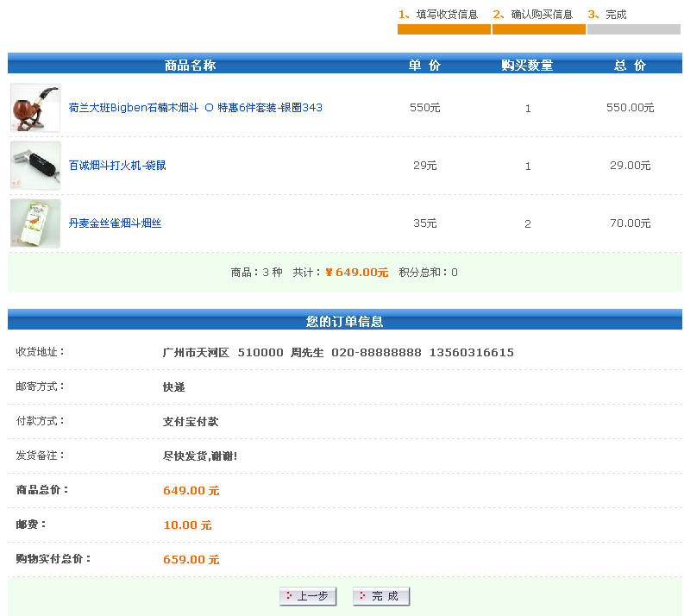The height and width of the screenshot is (616, 684).
Task: Click the 您的订单信息 section header
Action: (x=344, y=322)
